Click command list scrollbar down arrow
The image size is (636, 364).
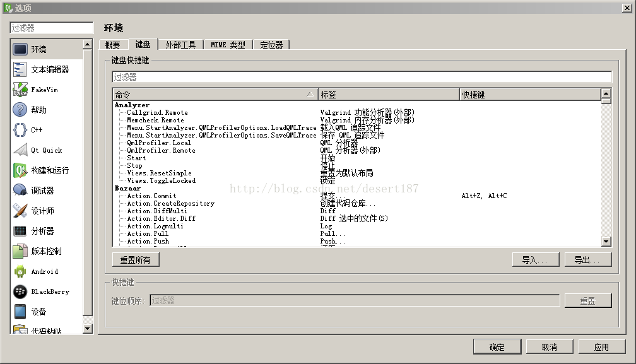(606, 242)
